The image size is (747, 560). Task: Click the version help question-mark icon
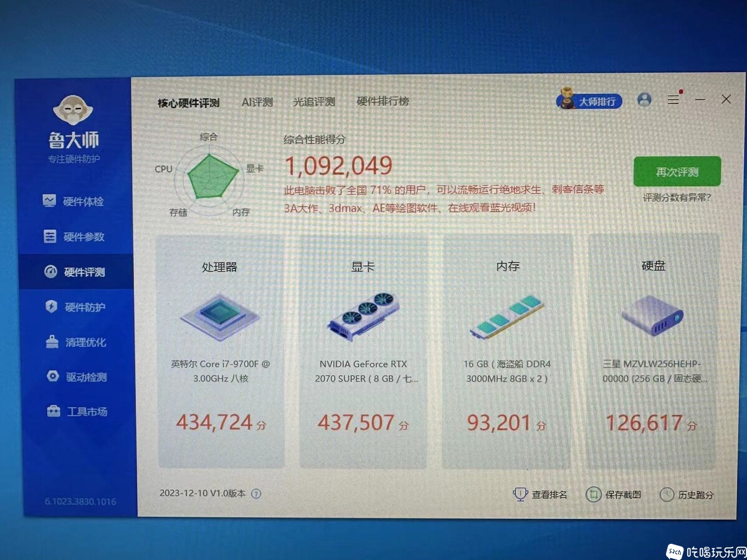[256, 493]
